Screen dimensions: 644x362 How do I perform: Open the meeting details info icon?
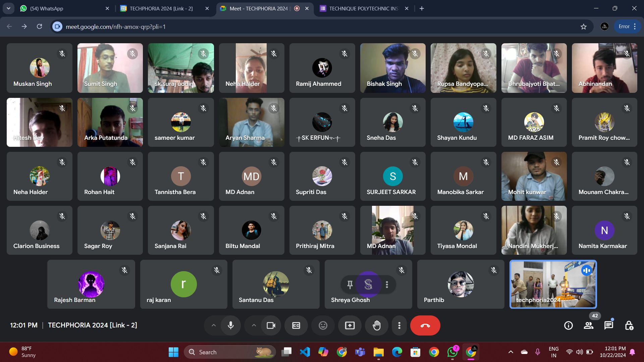568,325
